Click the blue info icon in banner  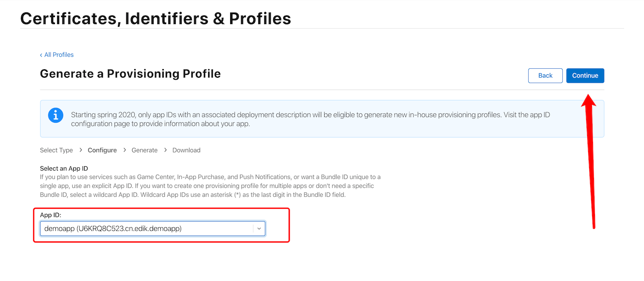[x=56, y=115]
